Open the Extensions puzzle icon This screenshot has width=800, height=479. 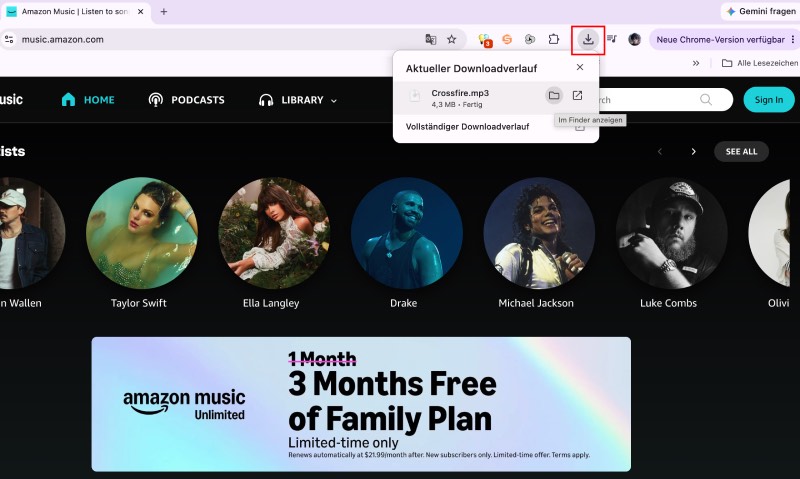(x=554, y=39)
